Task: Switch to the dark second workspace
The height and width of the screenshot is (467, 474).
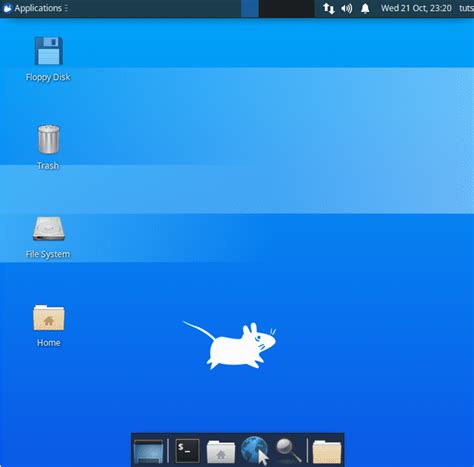Action: click(286, 9)
